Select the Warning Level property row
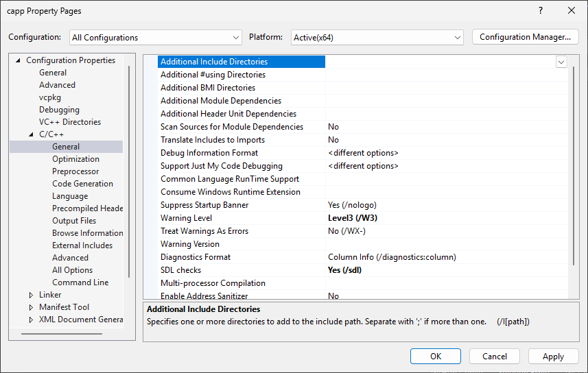This screenshot has height=373, width=588. click(x=362, y=218)
